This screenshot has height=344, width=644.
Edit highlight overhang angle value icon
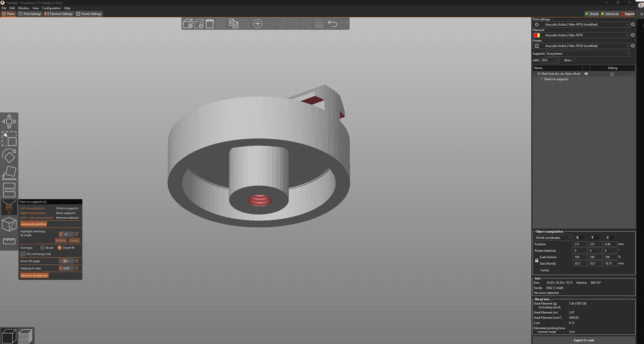tap(76, 234)
